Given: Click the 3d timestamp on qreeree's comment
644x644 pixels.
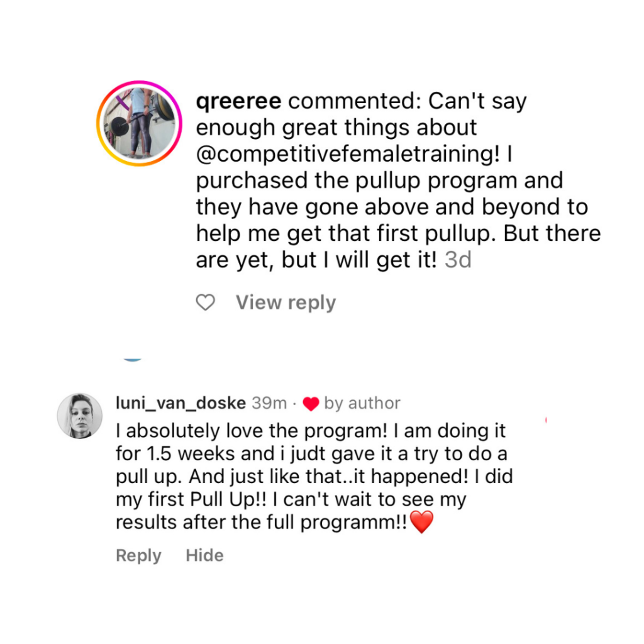Looking at the screenshot, I should [458, 260].
